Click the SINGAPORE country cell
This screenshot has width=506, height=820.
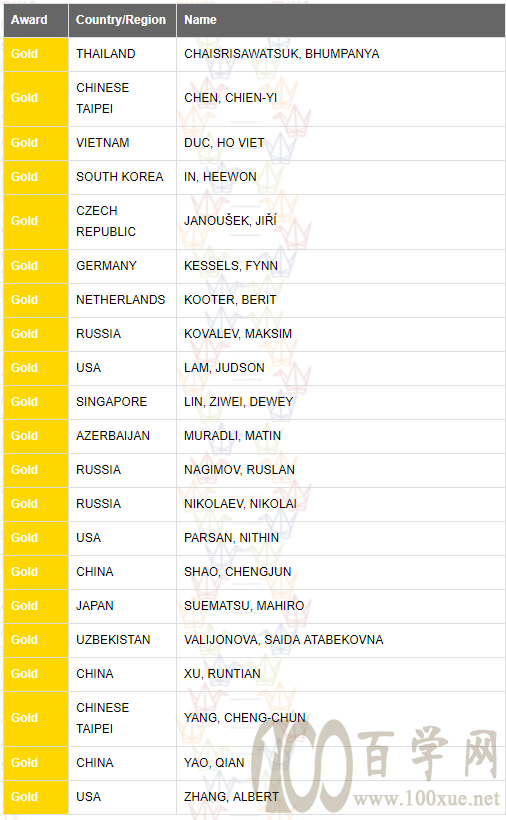click(122, 402)
